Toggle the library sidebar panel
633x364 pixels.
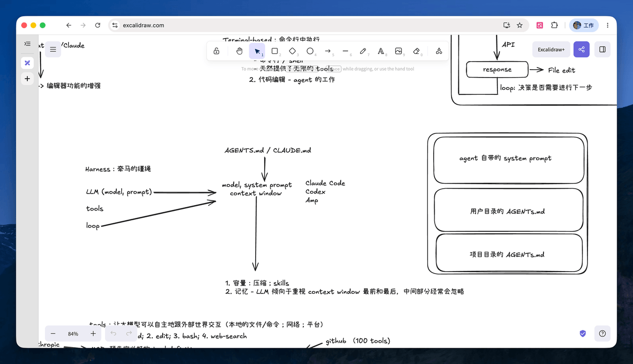point(602,49)
